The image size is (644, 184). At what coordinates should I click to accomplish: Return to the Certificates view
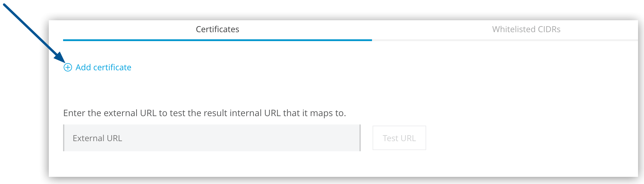click(217, 29)
